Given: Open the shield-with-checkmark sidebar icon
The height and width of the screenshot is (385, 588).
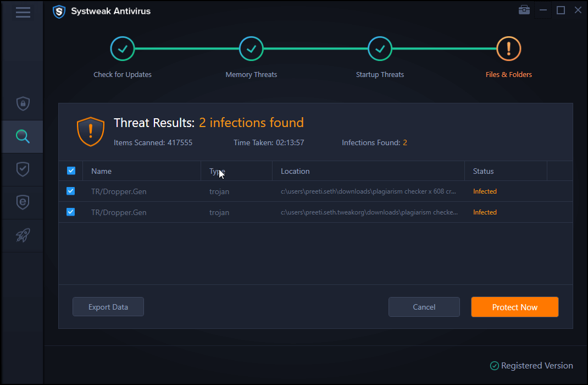Looking at the screenshot, I should 22,169.
